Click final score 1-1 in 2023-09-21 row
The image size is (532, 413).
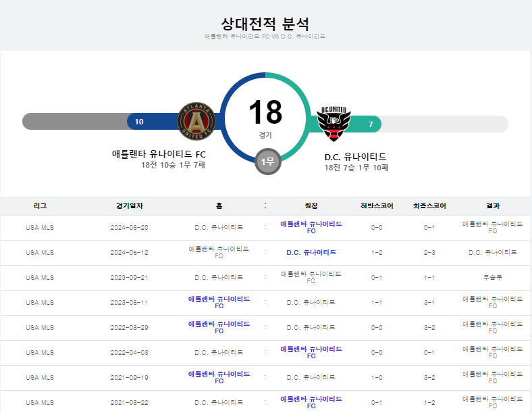[429, 278]
